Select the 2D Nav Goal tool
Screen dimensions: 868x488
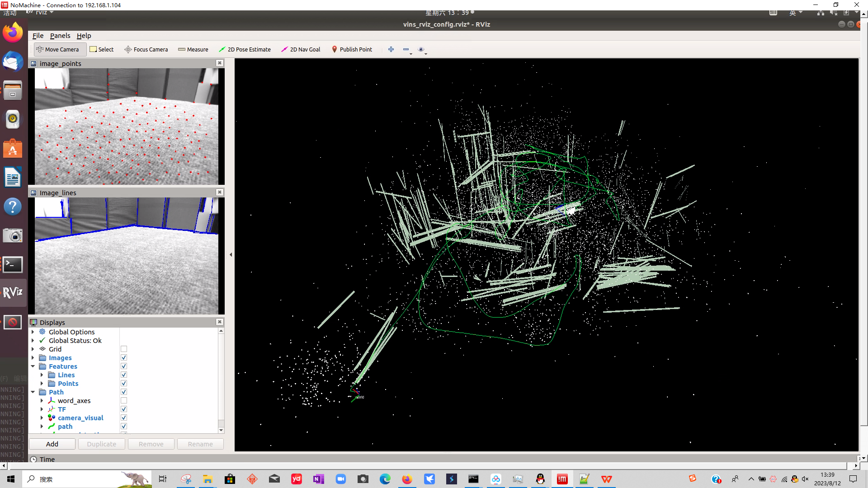[301, 49]
